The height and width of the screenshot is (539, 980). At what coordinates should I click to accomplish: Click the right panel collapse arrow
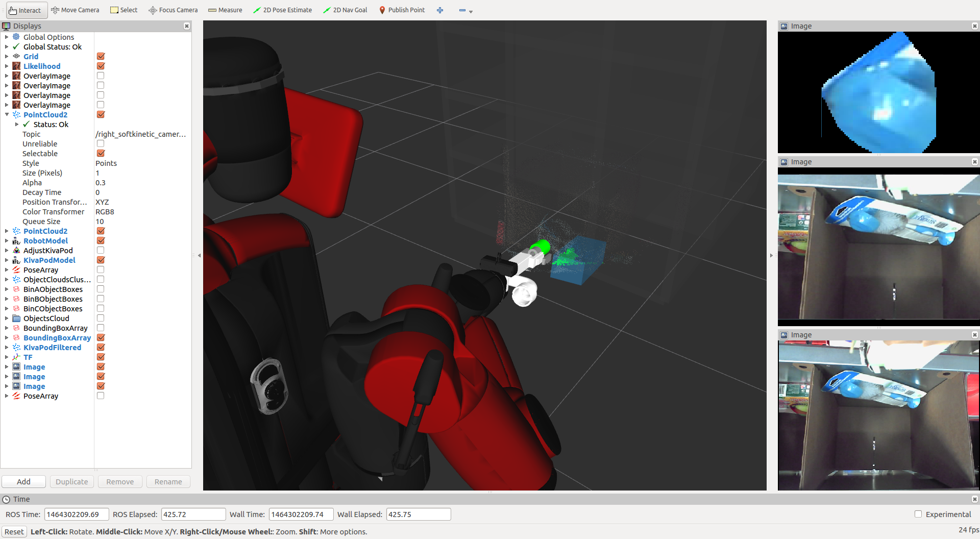tap(771, 255)
